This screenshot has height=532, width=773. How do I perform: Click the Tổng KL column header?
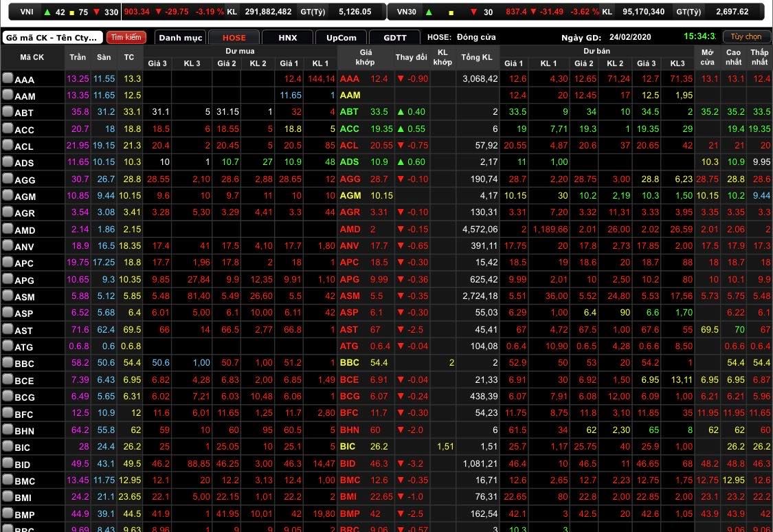click(x=477, y=57)
